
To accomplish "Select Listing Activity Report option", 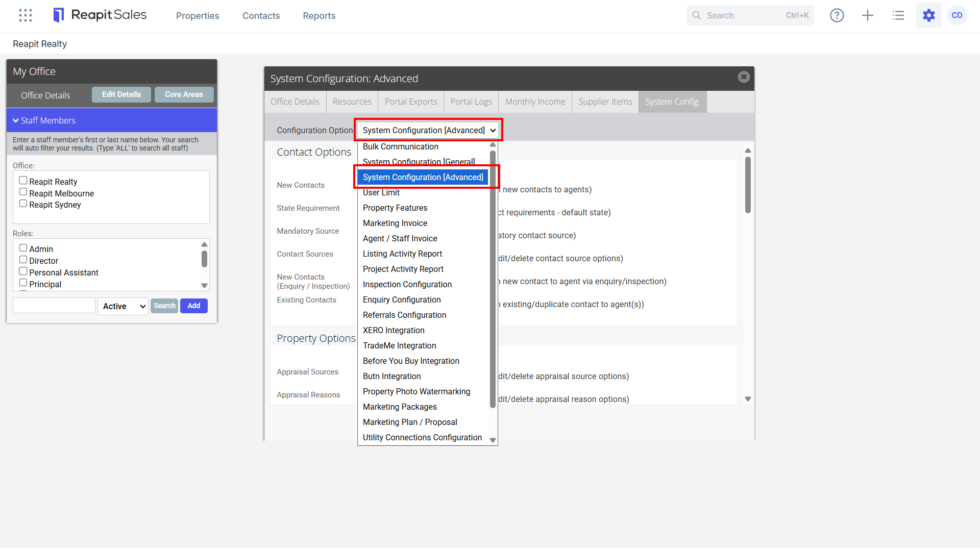I will click(x=423, y=254).
